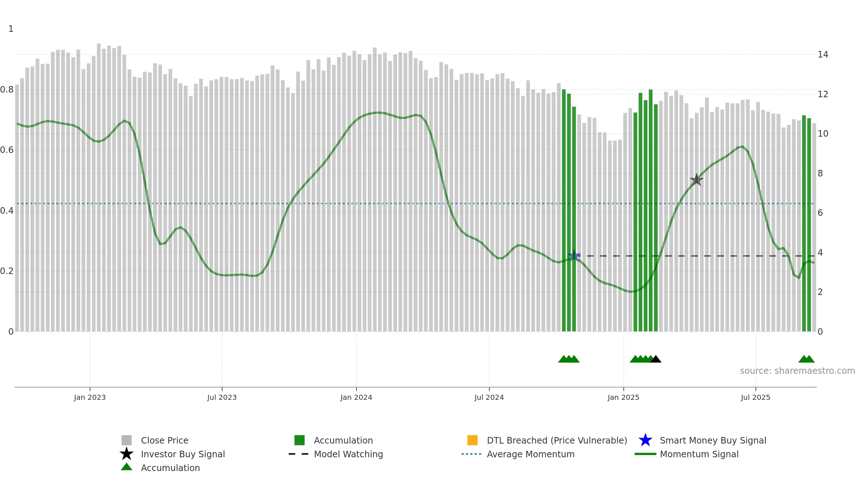Image resolution: width=868 pixels, height=488 pixels.
Task: Click the green Accumulation triangle in legend
Action: [x=127, y=467]
